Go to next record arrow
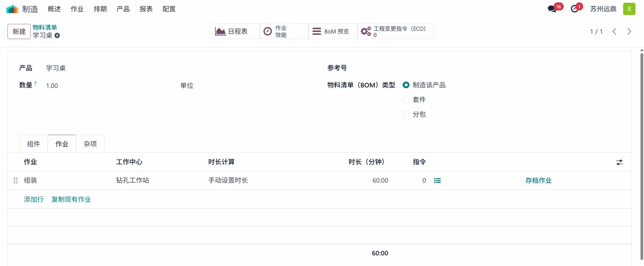The image size is (644, 266). point(629,32)
